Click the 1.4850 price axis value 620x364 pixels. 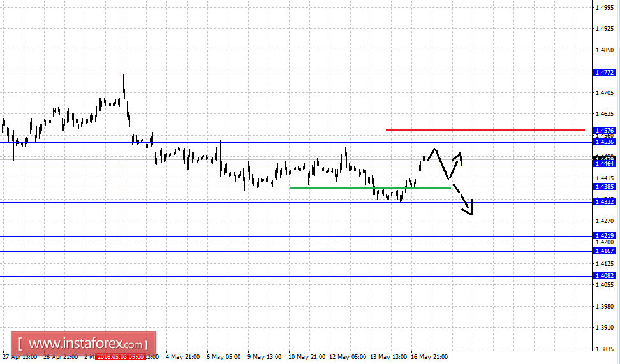click(x=605, y=50)
